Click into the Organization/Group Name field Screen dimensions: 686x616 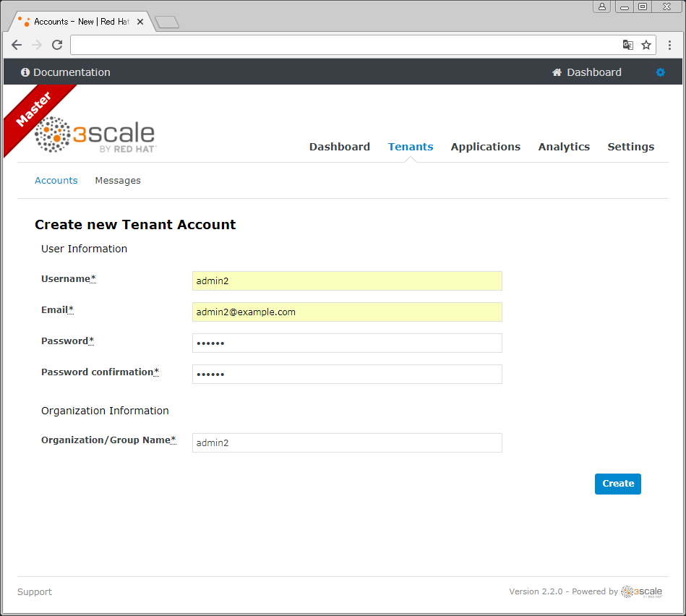coord(347,442)
